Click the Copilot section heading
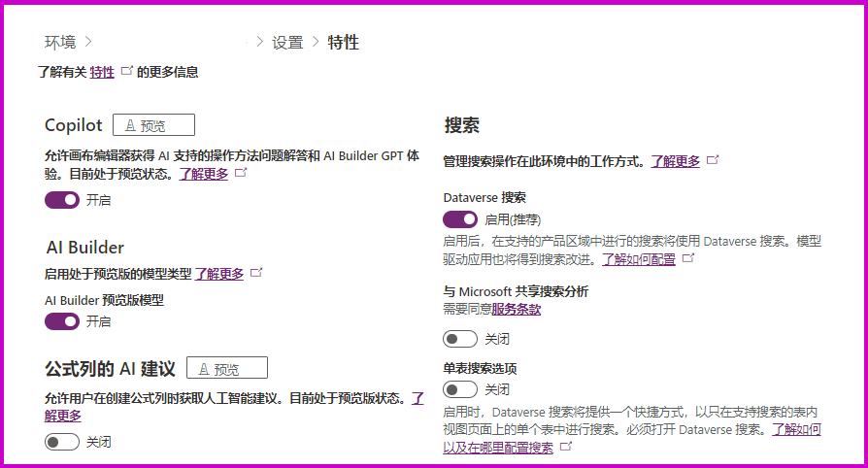Screen dimensions: 868x468 (74, 125)
